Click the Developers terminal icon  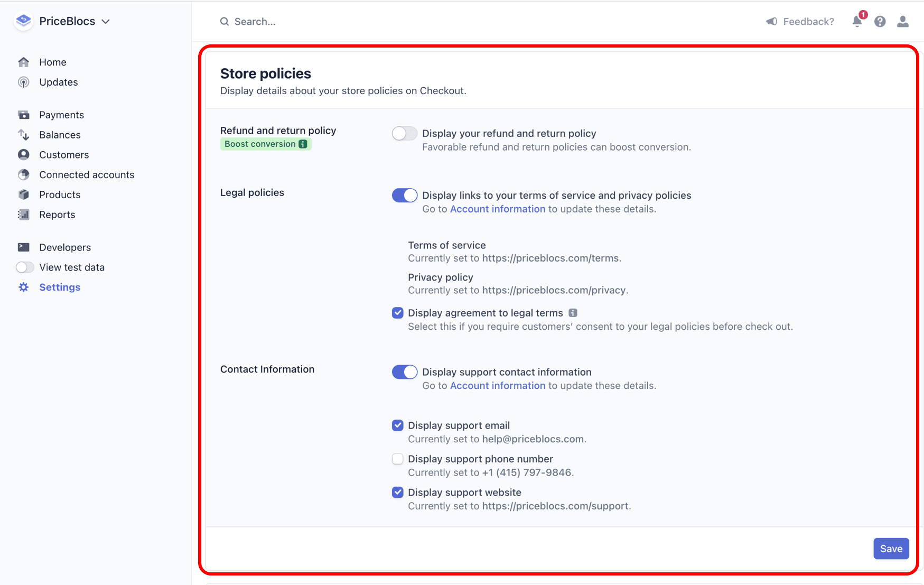(24, 247)
